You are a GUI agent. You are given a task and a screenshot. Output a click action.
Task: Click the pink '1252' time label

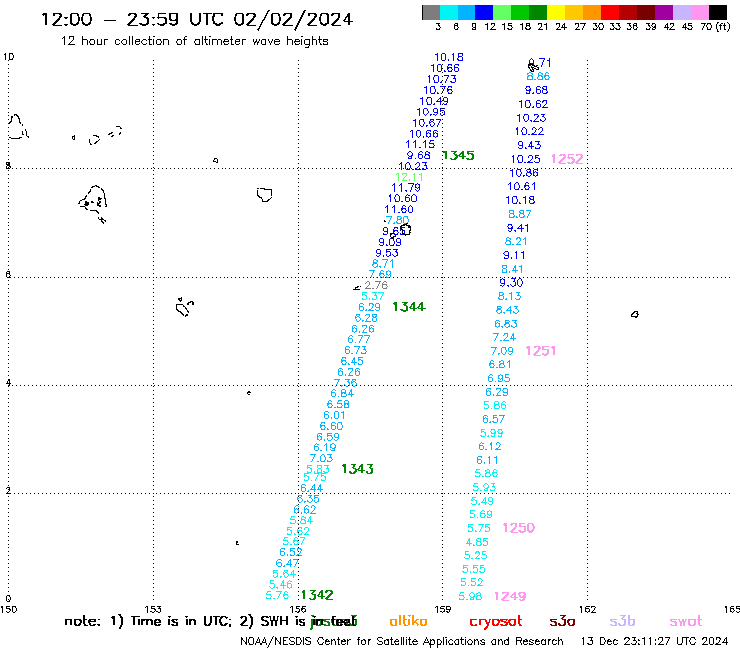(x=567, y=159)
